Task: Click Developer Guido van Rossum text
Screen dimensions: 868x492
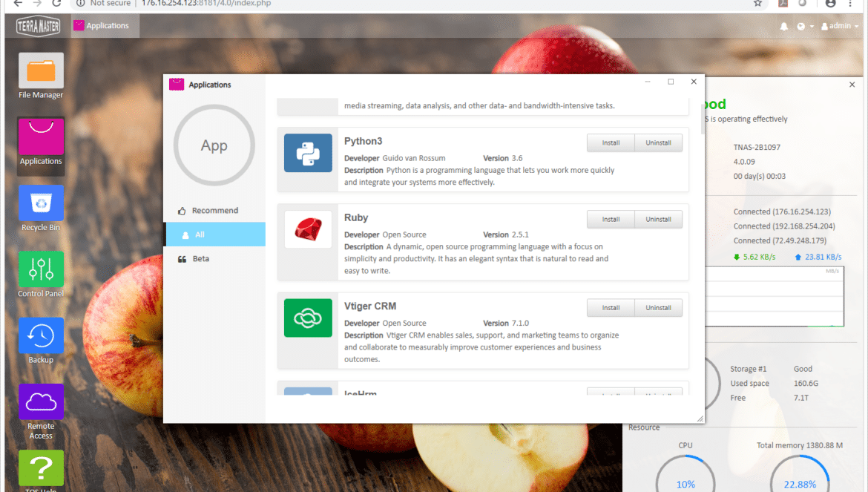Action: tap(395, 158)
